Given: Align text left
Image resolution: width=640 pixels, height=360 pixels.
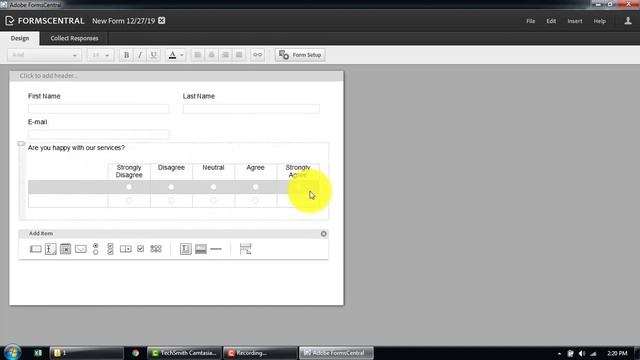Looking at the screenshot, I should (198, 55).
